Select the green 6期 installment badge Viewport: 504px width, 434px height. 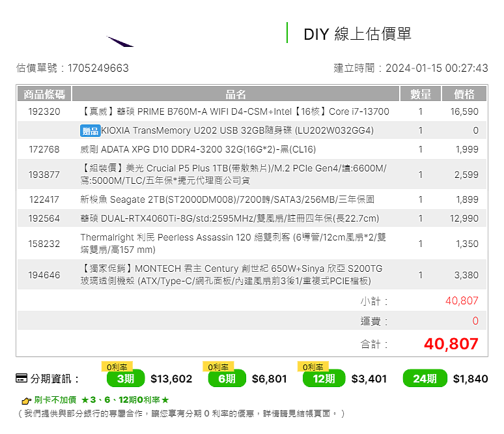227,379
